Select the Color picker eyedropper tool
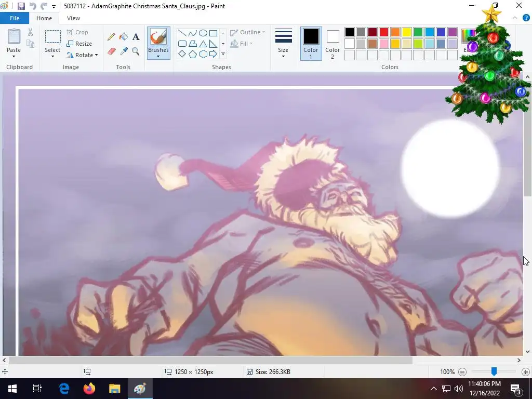The image size is (532, 399). coord(124,51)
